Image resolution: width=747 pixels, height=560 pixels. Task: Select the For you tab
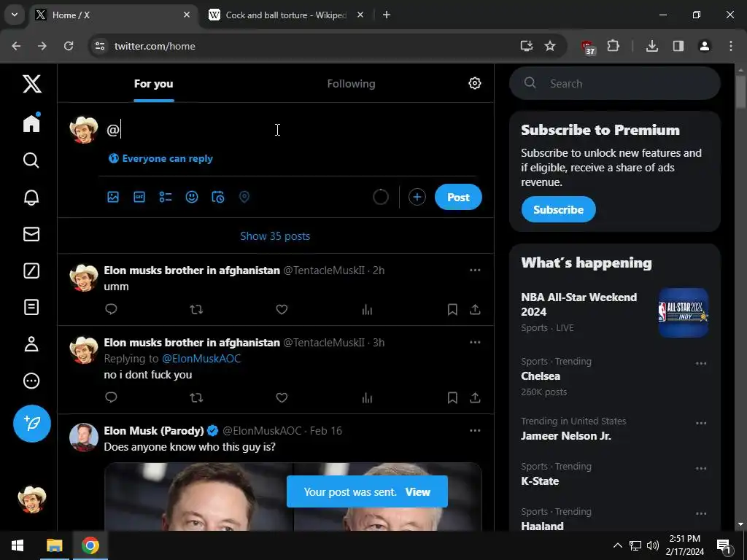tap(153, 84)
